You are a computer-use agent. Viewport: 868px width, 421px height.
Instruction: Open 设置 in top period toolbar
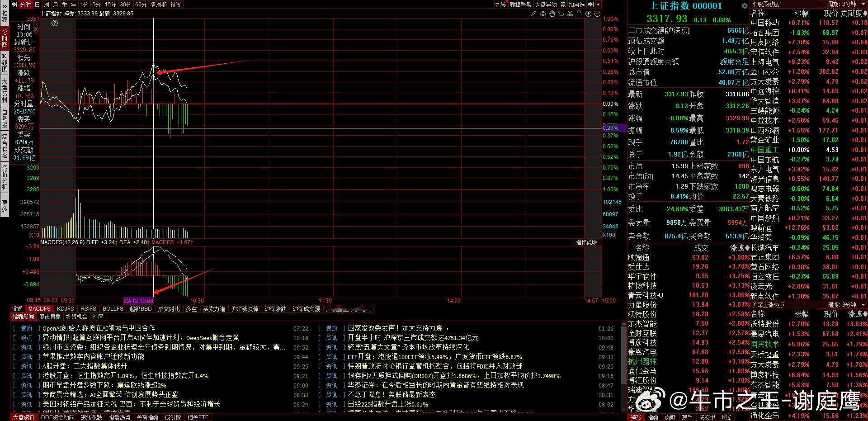pos(176,5)
